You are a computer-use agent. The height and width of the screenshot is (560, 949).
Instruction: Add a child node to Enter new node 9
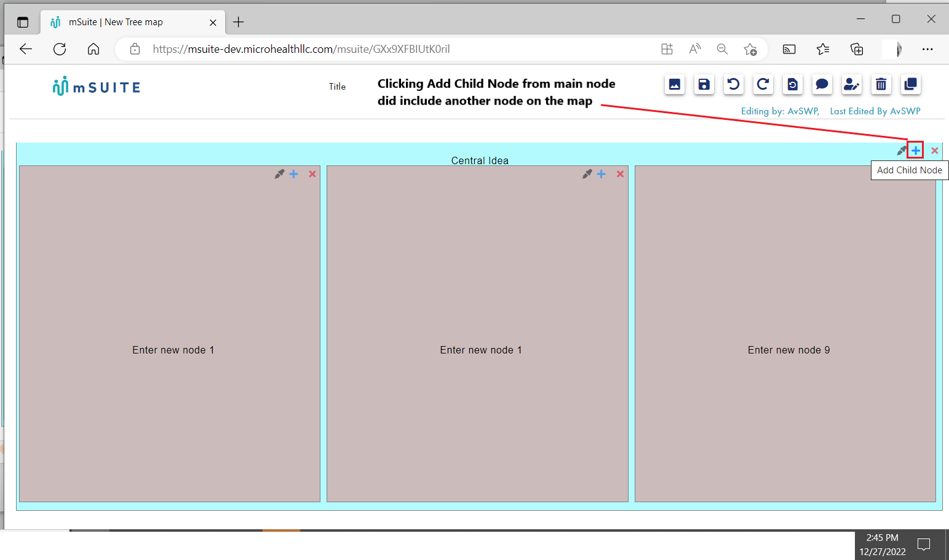tap(909, 174)
